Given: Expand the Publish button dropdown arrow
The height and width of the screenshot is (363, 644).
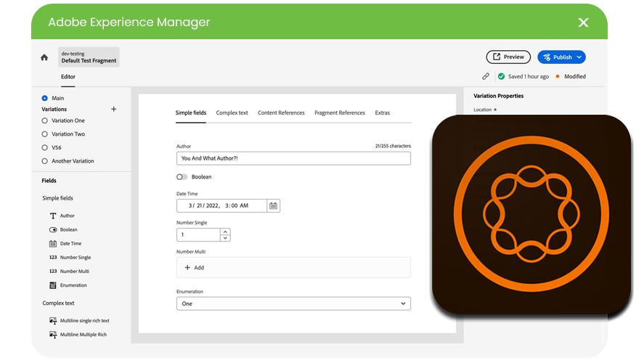Looking at the screenshot, I should (578, 57).
